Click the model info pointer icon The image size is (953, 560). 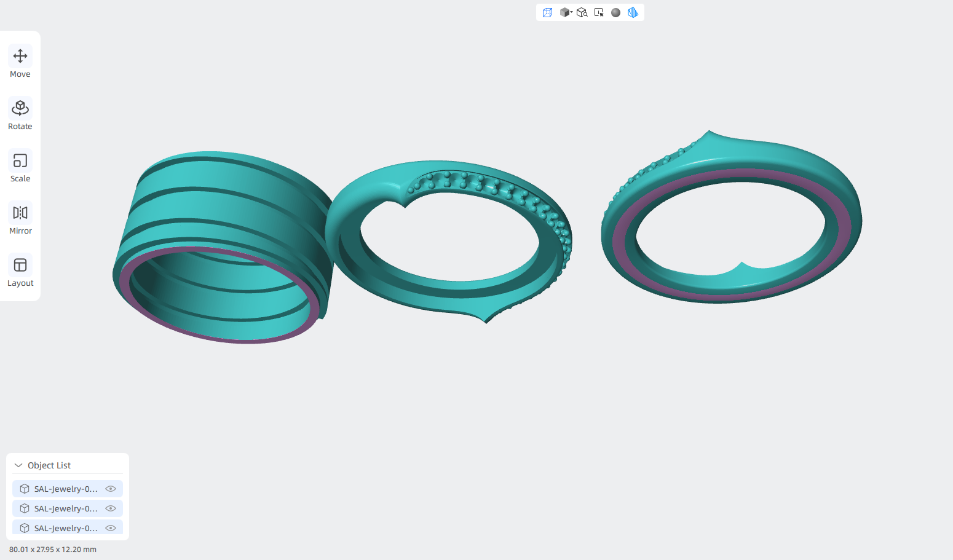599,12
